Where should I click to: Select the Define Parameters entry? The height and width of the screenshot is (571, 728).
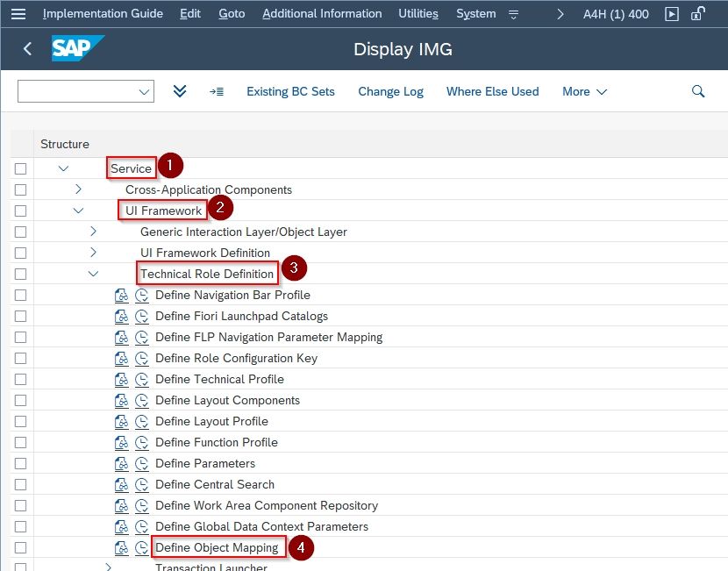point(205,463)
